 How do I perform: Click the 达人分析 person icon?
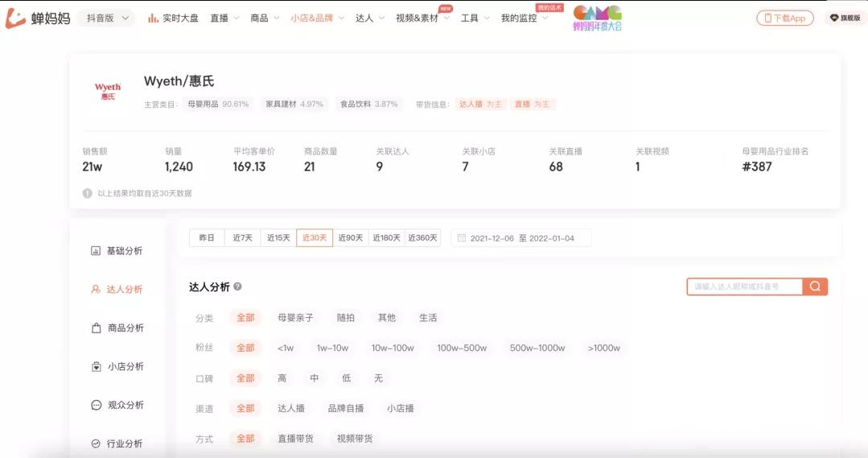[95, 289]
